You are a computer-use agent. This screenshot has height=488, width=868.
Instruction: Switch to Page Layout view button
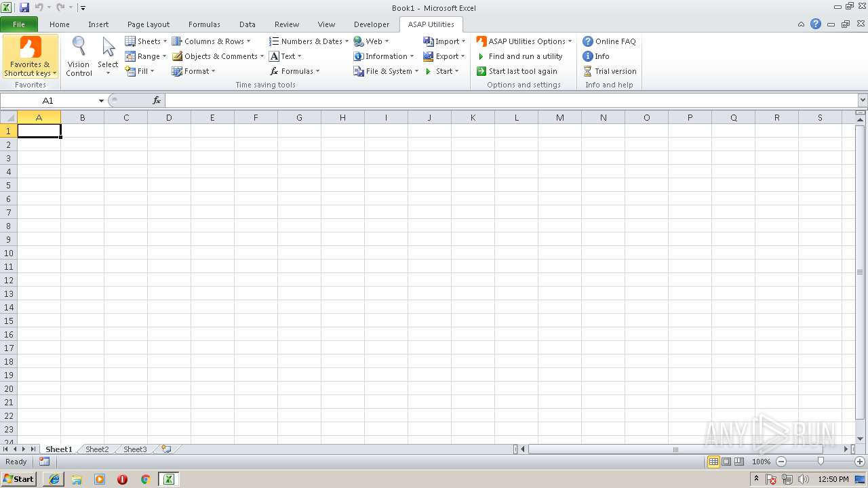click(x=726, y=462)
